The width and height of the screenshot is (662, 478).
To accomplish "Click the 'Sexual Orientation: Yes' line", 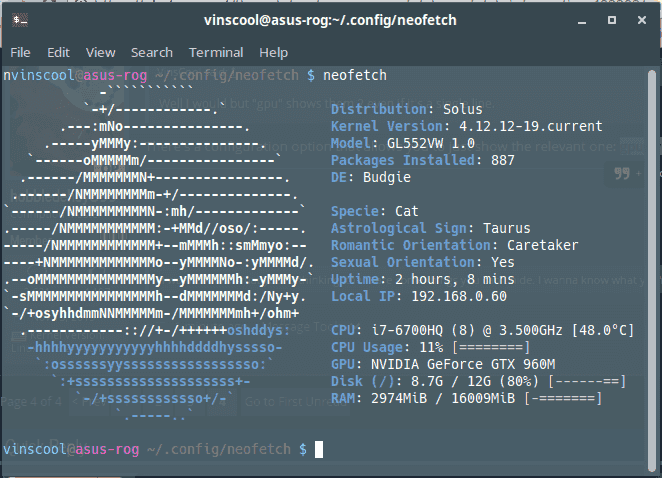I will [x=423, y=262].
